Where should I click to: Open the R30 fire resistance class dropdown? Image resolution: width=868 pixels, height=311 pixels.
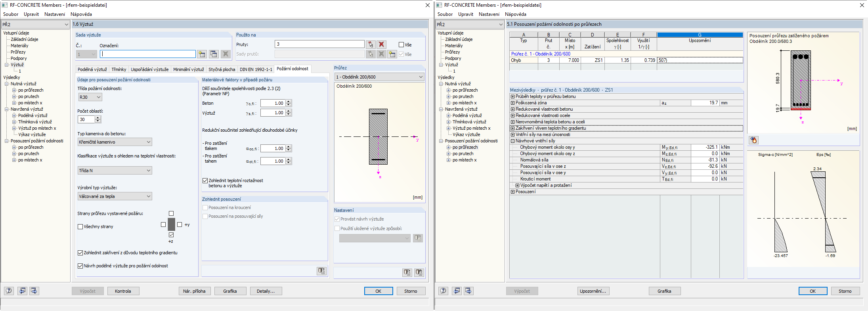pos(90,97)
